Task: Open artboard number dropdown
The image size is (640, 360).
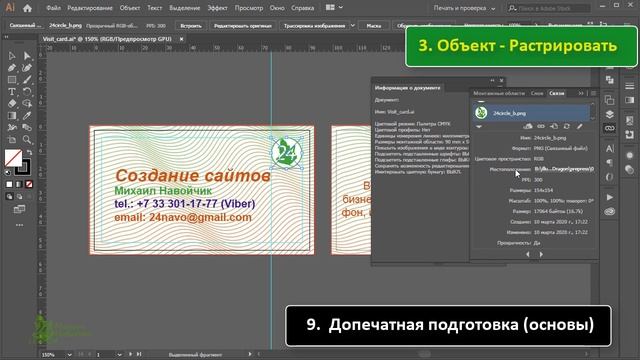Action: coord(119,355)
